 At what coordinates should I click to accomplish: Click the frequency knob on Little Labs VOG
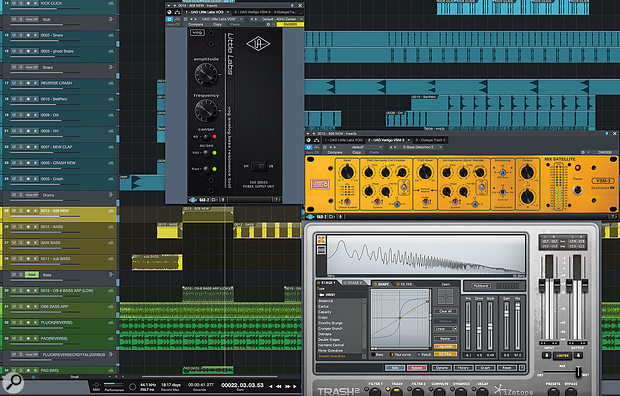(x=206, y=110)
